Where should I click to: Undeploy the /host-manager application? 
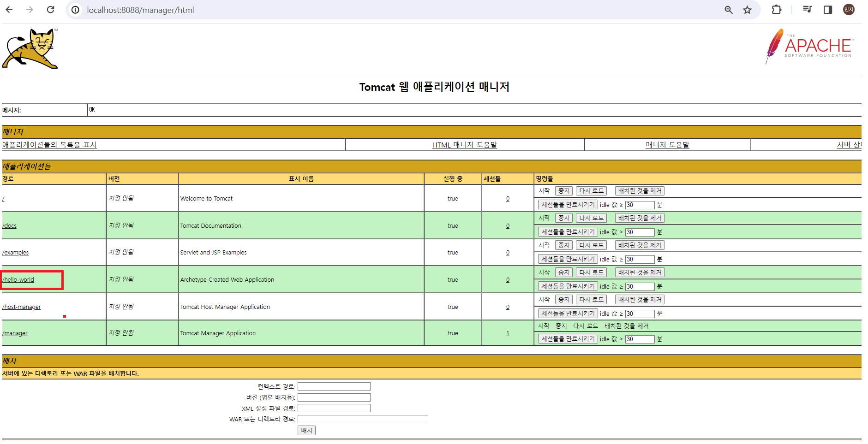(640, 300)
